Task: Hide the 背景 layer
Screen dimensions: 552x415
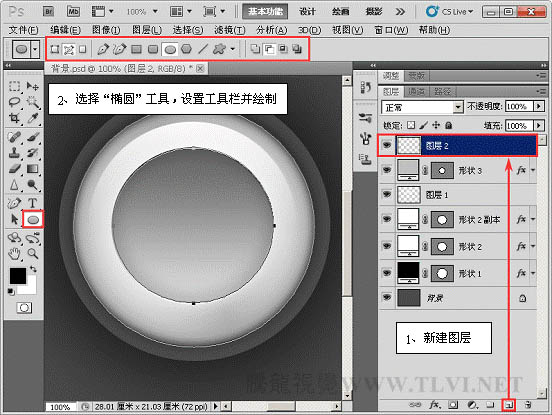Action: point(387,298)
